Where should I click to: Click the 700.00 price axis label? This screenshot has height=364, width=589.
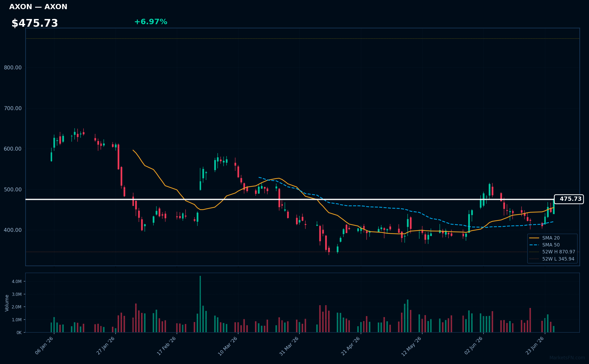13,108
